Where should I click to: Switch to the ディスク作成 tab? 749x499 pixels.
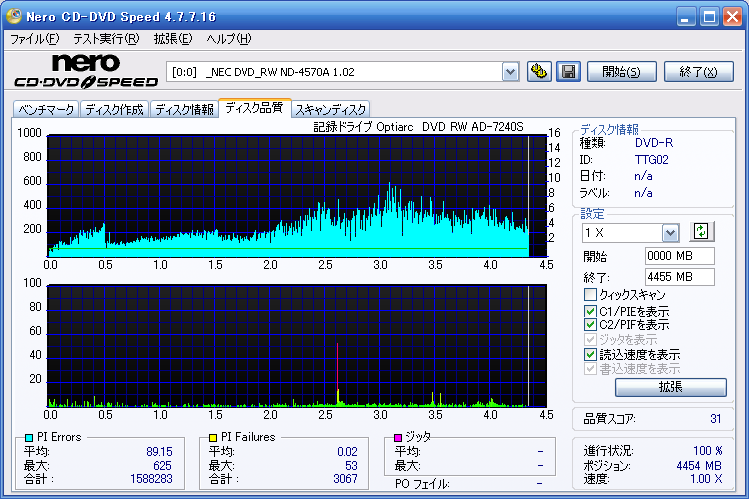114,109
